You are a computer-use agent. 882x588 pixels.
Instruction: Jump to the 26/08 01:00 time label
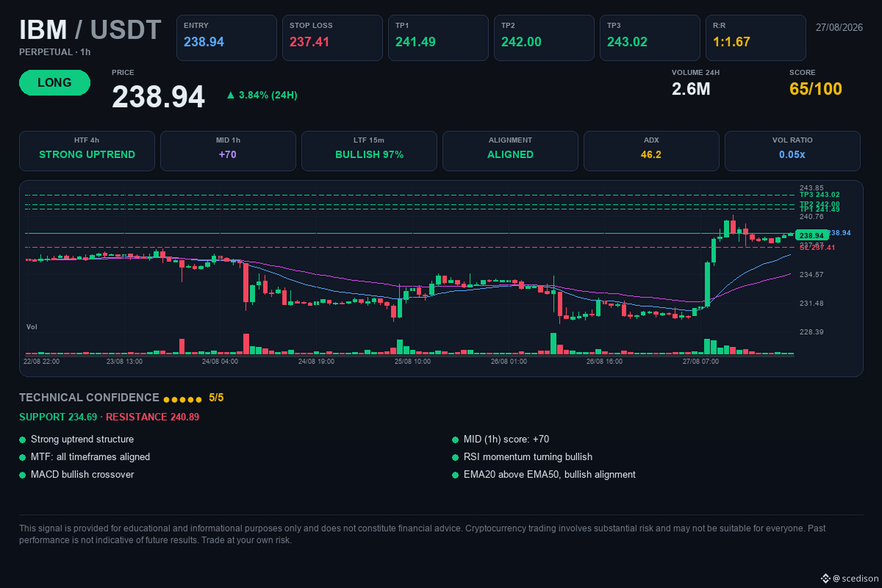(x=509, y=362)
